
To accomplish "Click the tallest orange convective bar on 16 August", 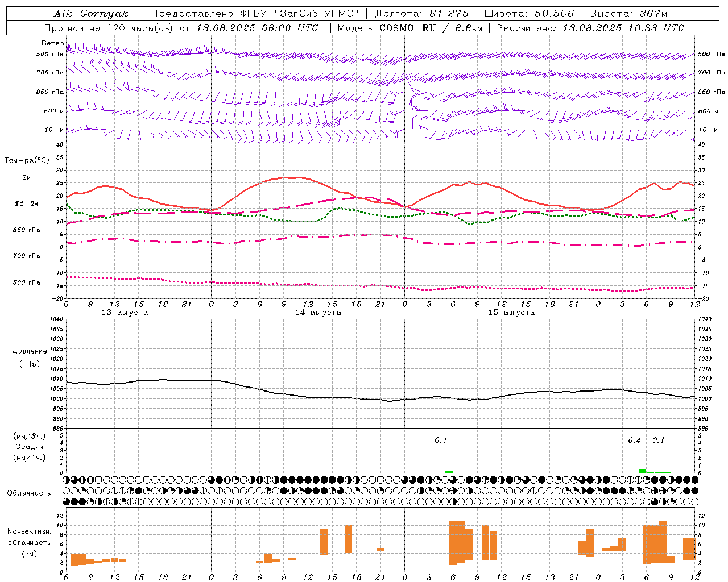I will (x=663, y=542).
